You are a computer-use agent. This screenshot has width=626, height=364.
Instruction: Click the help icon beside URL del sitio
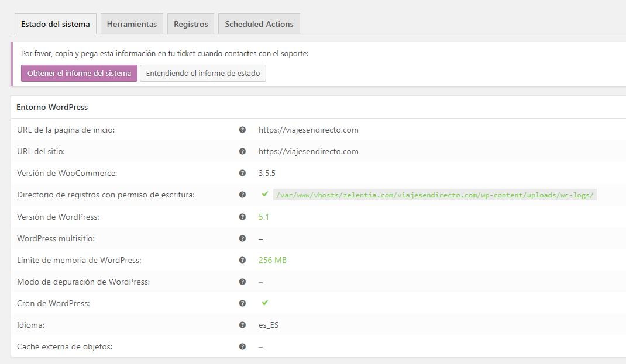(x=243, y=151)
